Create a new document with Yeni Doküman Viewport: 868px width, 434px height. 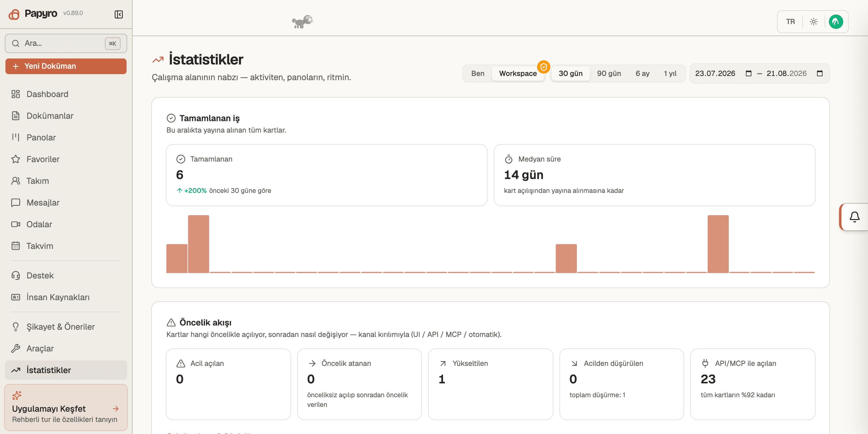[66, 66]
